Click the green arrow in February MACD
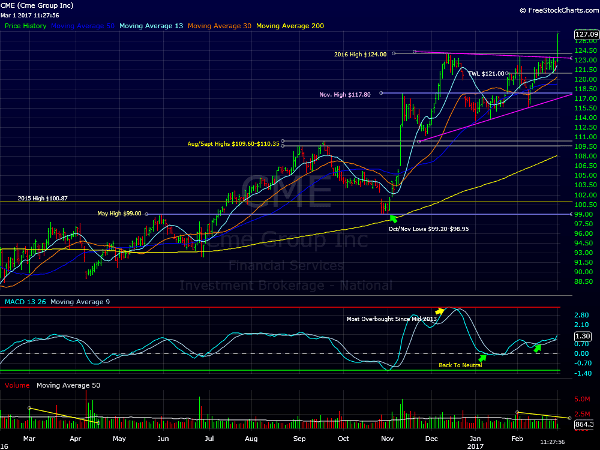Viewport: 600px width, 450px height. tap(537, 348)
